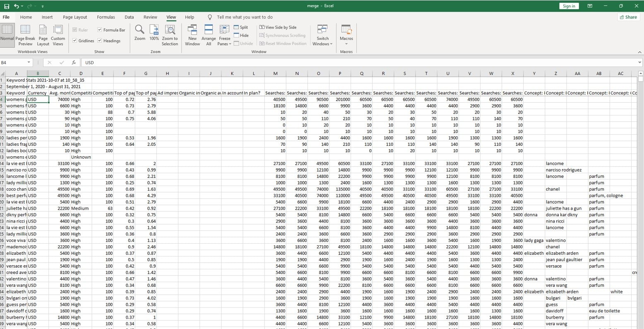Open Switch Windows dropdown
The image size is (644, 329).
tap(322, 35)
